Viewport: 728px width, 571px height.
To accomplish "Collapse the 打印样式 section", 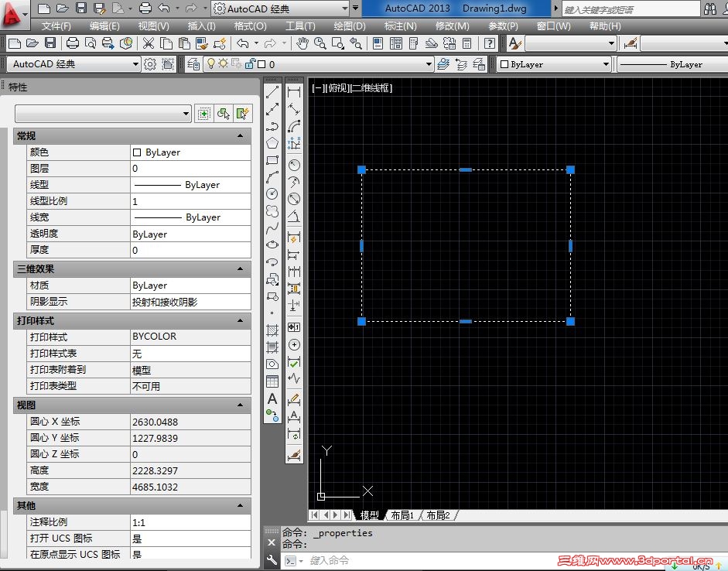I will pyautogui.click(x=240, y=320).
